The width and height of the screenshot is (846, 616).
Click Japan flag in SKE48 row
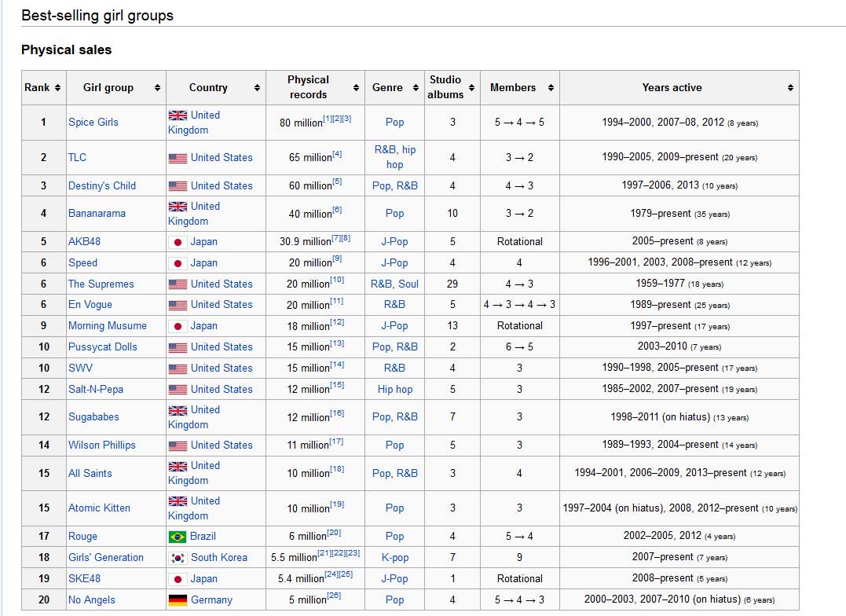click(178, 579)
